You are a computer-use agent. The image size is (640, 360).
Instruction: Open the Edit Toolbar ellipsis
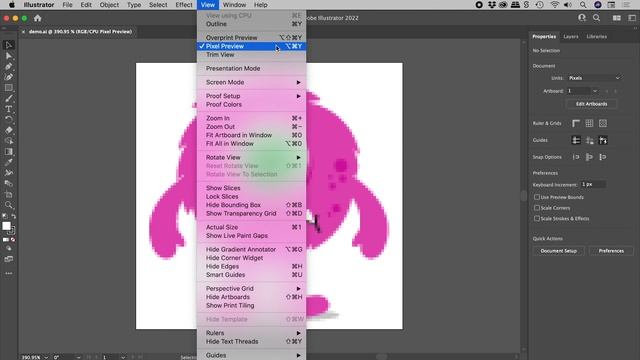[x=9, y=273]
